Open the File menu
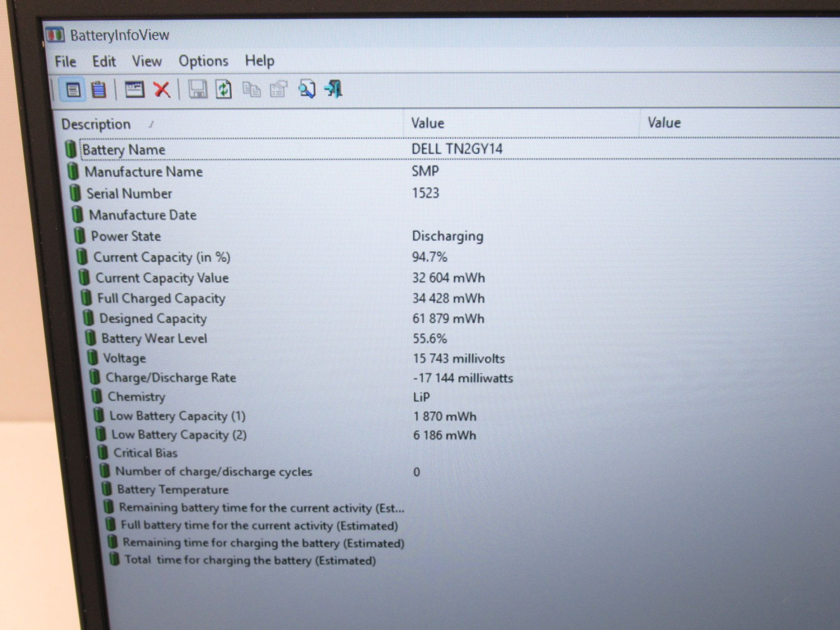This screenshot has width=840, height=630. [65, 62]
